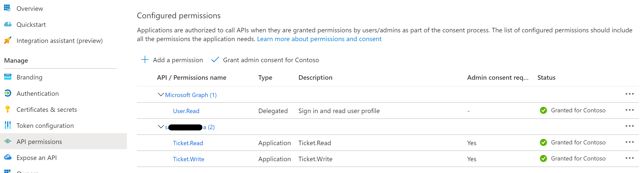Open the Token configuration menu item
This screenshot has height=173, width=644.
(x=45, y=126)
